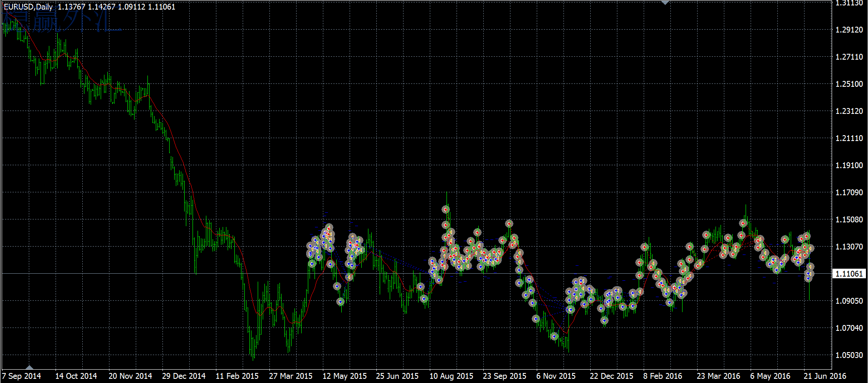Click the 29 Dec 2014 date label
The height and width of the screenshot is (383, 868).
[x=184, y=376]
